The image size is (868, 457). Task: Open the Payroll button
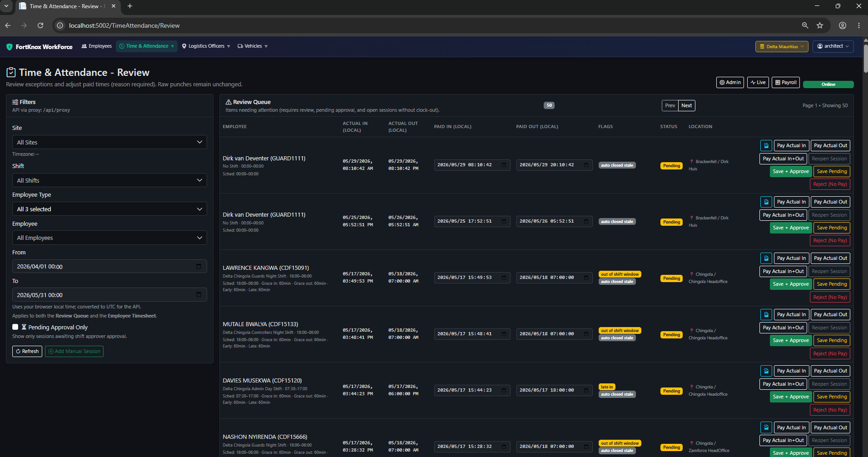coord(786,82)
